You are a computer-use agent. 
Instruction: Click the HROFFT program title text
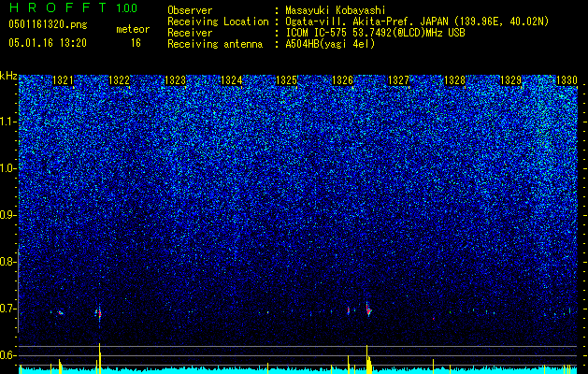coord(58,7)
